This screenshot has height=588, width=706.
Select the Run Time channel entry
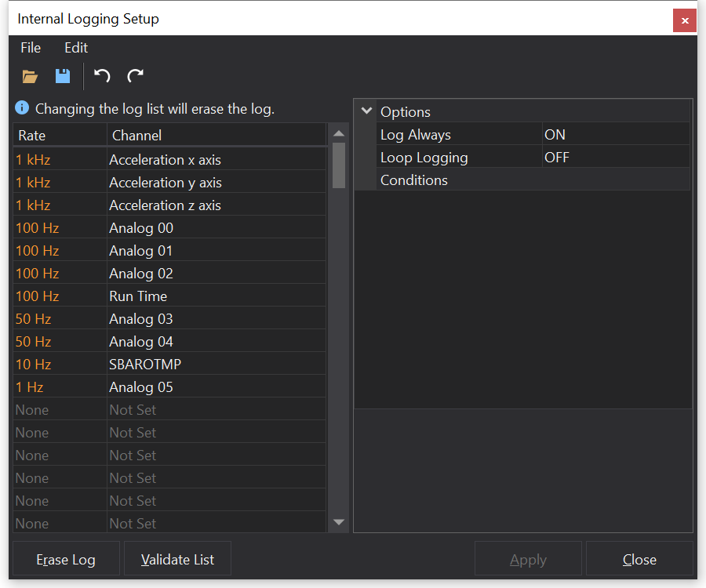[x=138, y=296]
